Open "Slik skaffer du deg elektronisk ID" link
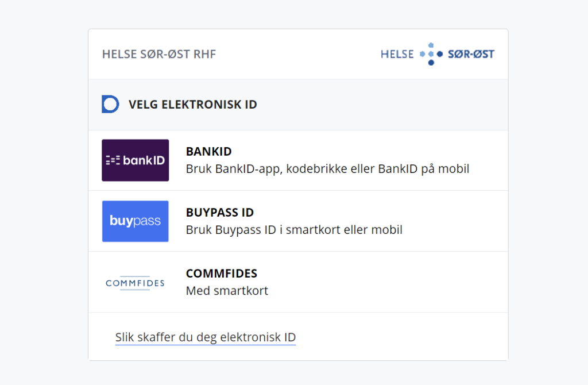This screenshot has width=588, height=385. tap(206, 337)
